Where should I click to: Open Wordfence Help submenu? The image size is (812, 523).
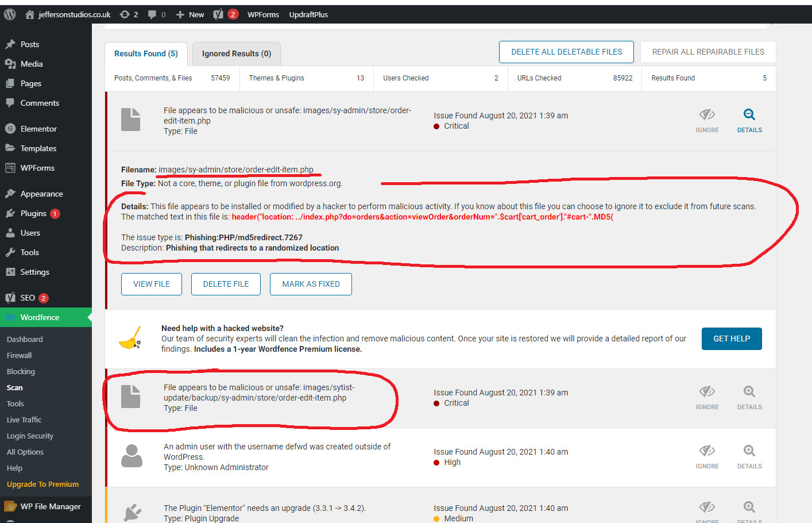click(x=14, y=468)
